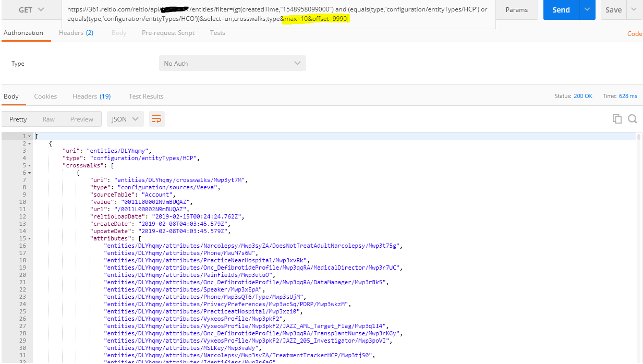
Task: Open the GET method dropdown
Action: coord(31,10)
